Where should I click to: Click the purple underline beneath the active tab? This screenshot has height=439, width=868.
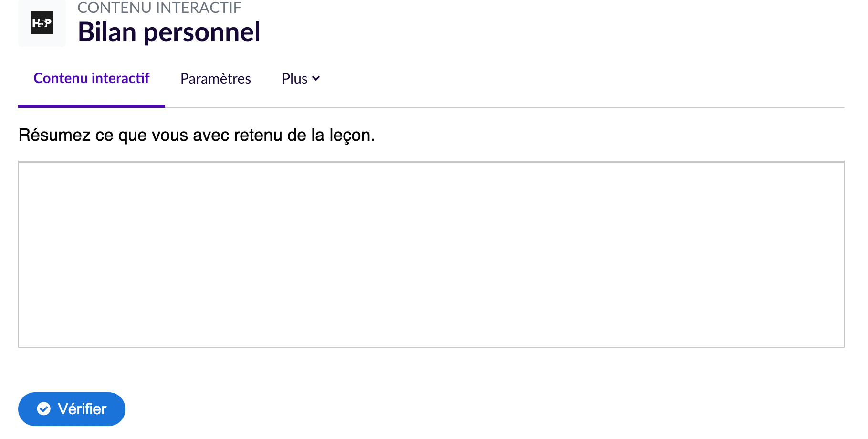pyautogui.click(x=92, y=106)
